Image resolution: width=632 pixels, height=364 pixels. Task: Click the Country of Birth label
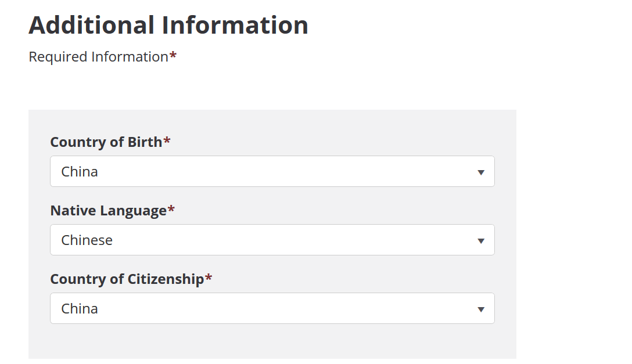pos(106,142)
